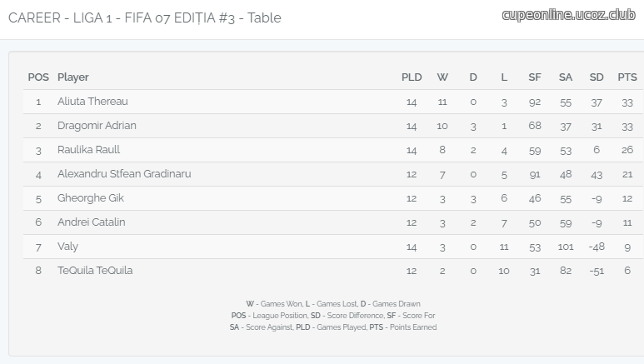Select player Aliuta Thereau
644x364 pixels.
click(x=92, y=102)
